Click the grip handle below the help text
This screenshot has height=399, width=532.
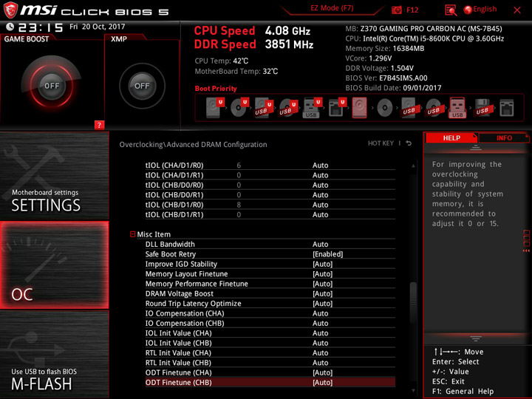point(476,338)
